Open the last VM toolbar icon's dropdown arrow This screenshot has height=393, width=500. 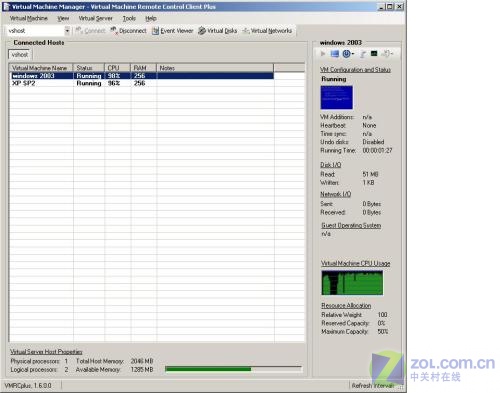[392, 54]
